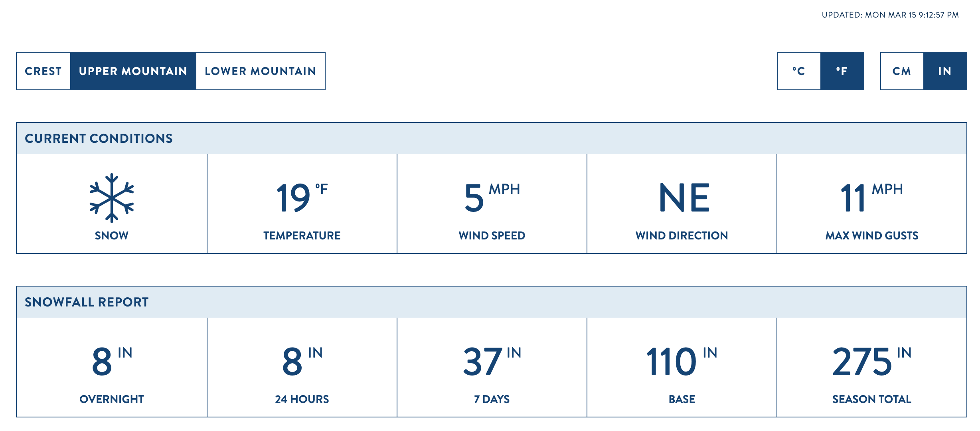Click the 5 MPH wind speed value
The image size is (980, 431).
click(x=492, y=198)
